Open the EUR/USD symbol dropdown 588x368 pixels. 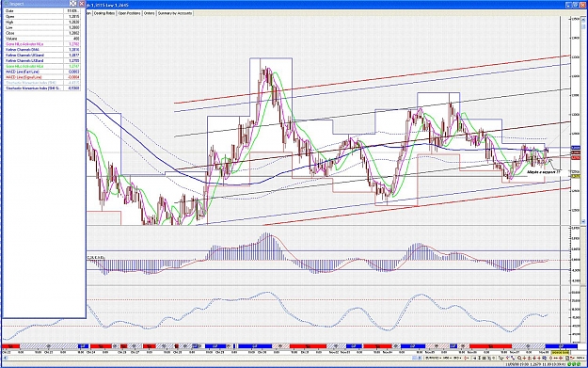point(434,358)
